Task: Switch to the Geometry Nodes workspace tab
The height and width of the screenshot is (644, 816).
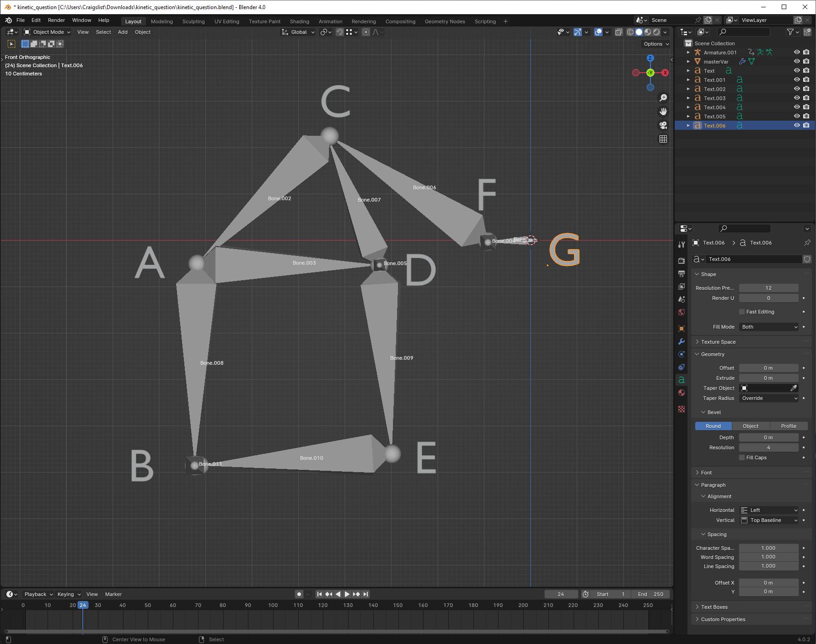Action: coord(445,21)
